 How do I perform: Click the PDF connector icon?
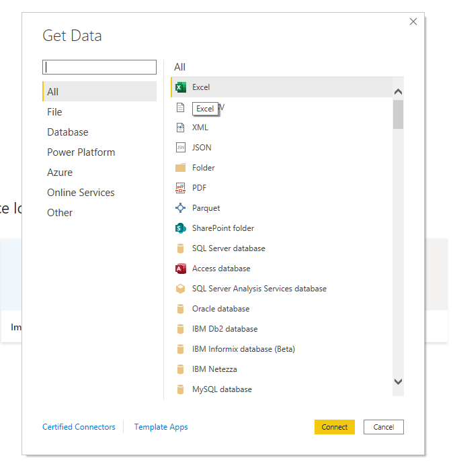(181, 188)
